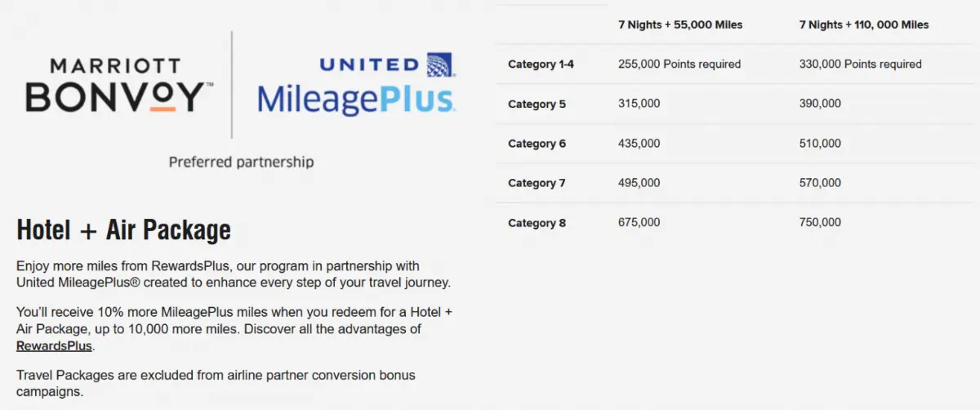The height and width of the screenshot is (410, 980).
Task: Click the 495,000 points value
Action: [x=639, y=183]
